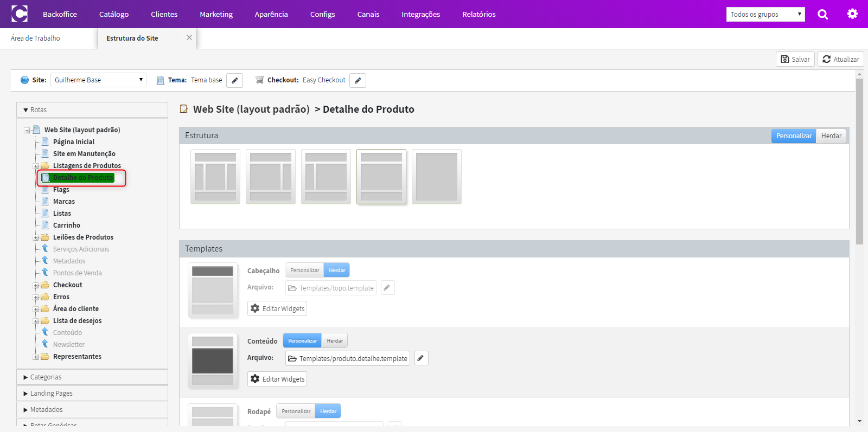The width and height of the screenshot is (868, 432).
Task: Select left-sidebar layout structure thumbnail
Action: pos(326,177)
